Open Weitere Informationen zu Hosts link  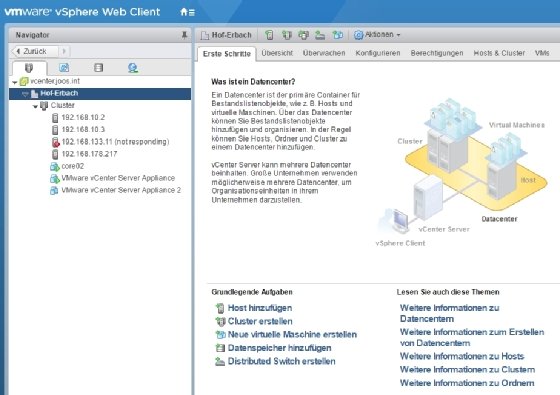[x=462, y=356]
